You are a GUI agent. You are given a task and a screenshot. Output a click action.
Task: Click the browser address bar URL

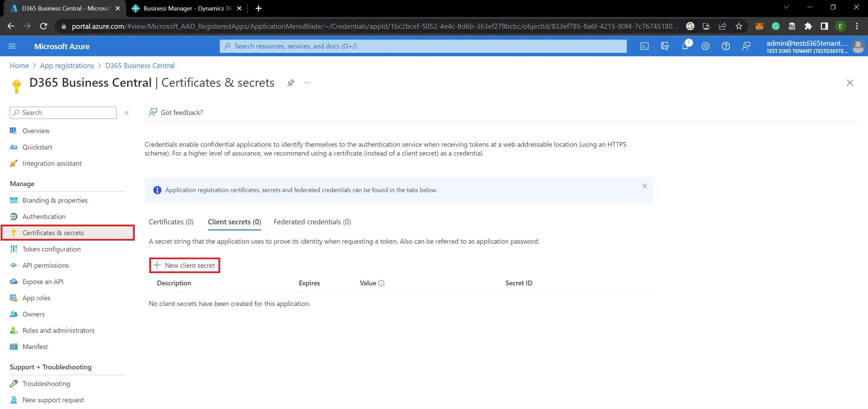pyautogui.click(x=374, y=26)
